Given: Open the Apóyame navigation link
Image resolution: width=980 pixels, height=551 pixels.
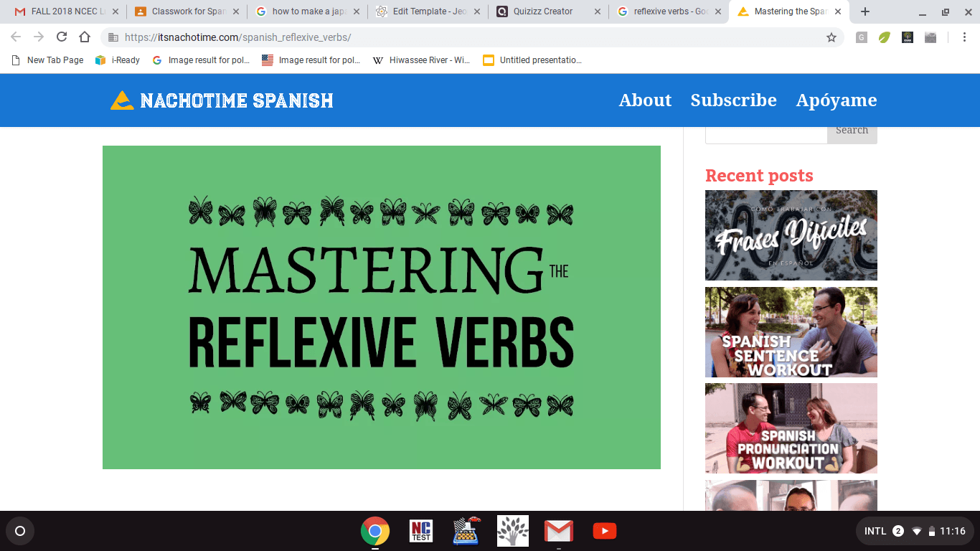Looking at the screenshot, I should click(836, 100).
